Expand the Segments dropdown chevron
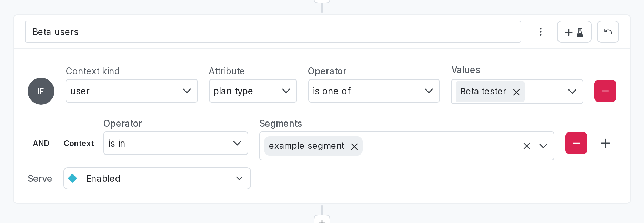 coord(543,146)
